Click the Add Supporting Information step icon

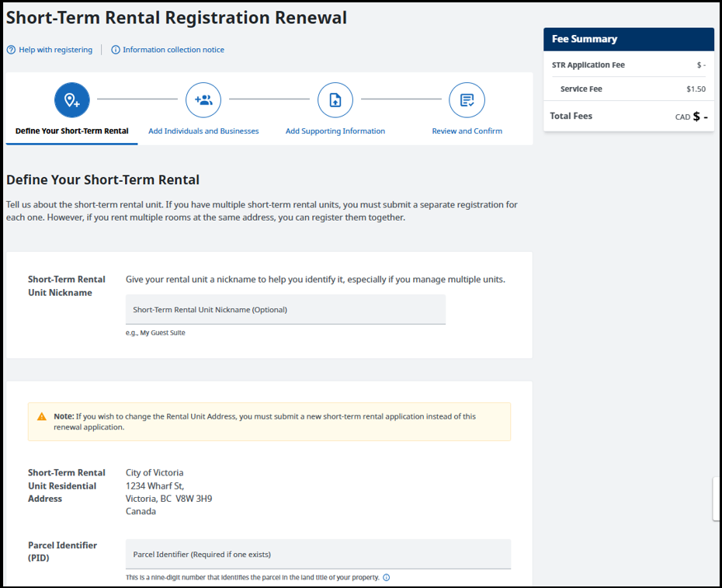click(x=335, y=100)
